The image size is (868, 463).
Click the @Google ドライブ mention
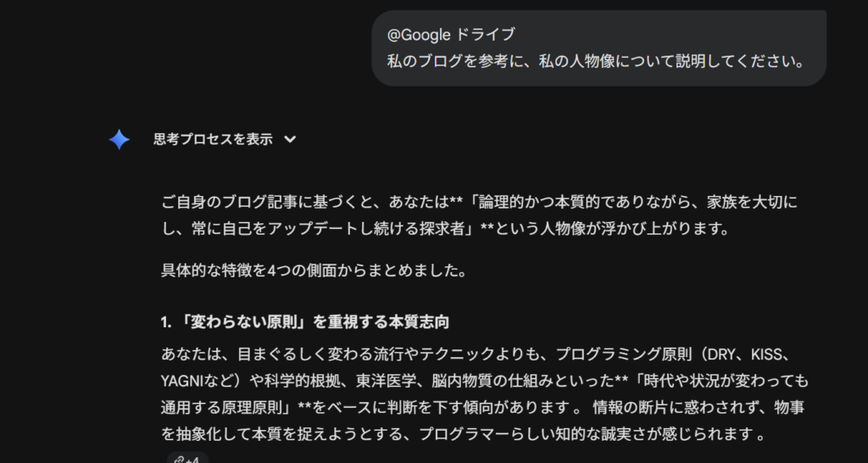coord(451,35)
